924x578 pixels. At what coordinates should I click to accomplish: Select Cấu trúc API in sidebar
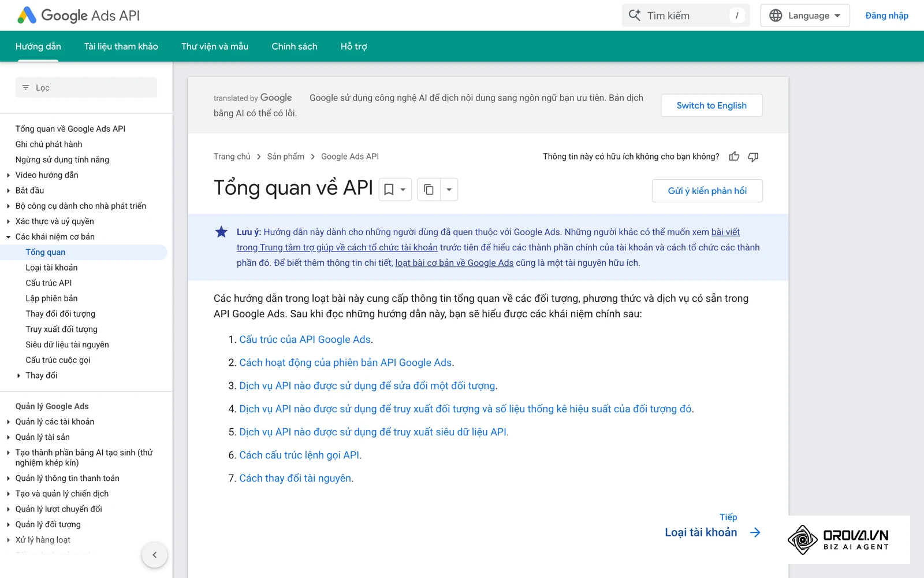tap(49, 283)
